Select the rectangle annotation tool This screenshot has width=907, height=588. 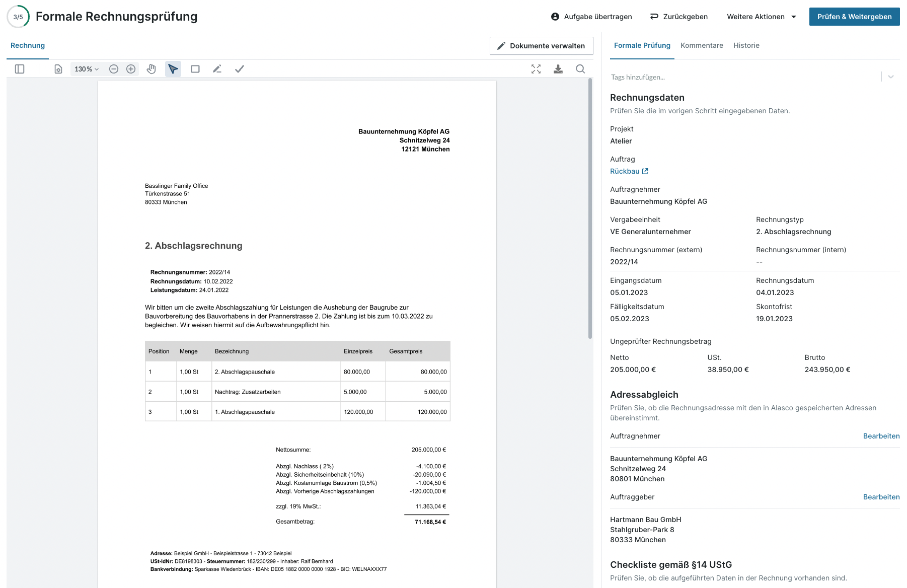195,69
